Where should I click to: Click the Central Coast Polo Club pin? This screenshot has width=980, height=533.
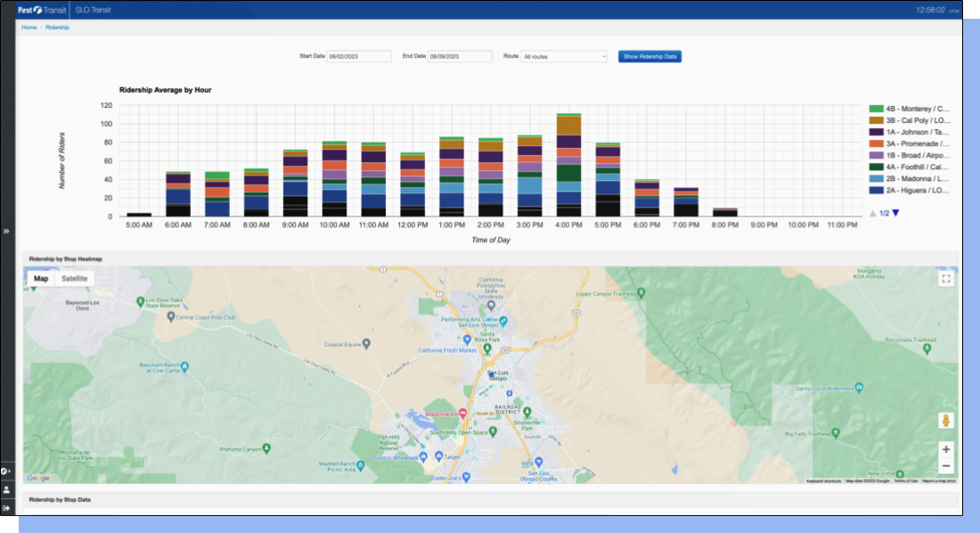click(171, 316)
